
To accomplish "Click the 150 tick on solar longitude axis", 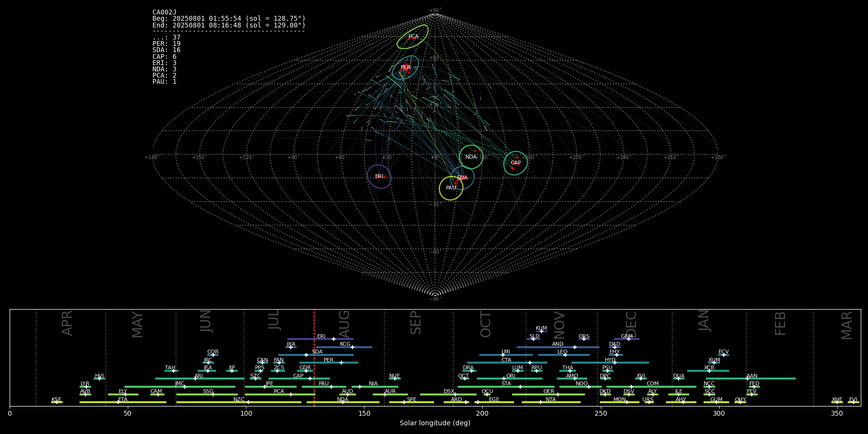I will [x=364, y=414].
